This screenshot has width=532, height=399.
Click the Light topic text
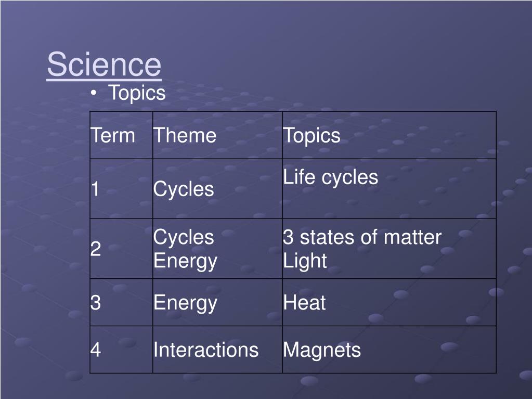click(305, 261)
